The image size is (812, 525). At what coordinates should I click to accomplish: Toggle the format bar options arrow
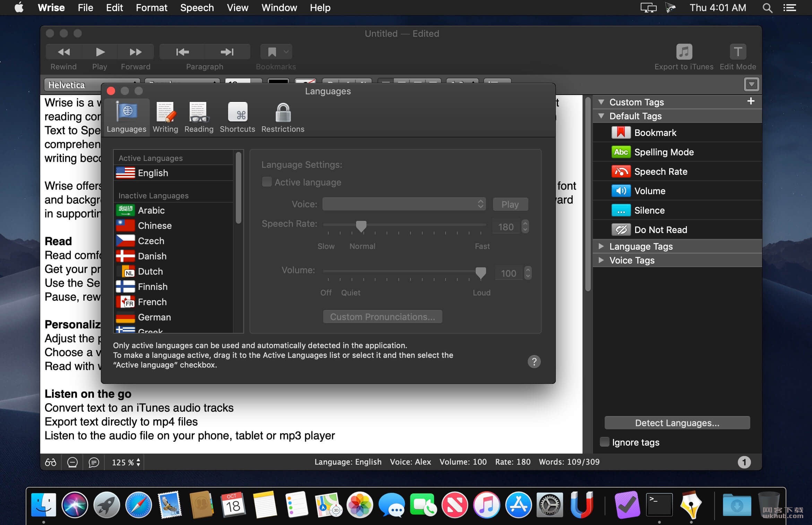[751, 84]
